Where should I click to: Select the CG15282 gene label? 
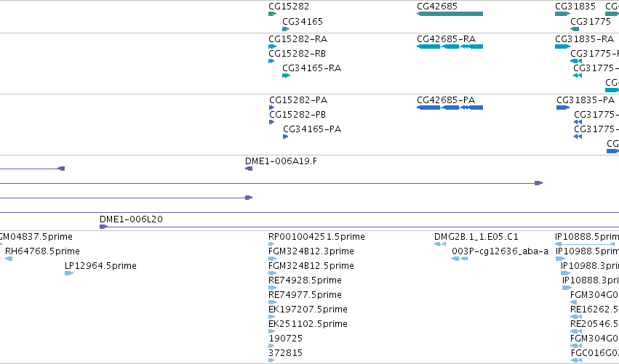[x=289, y=7]
